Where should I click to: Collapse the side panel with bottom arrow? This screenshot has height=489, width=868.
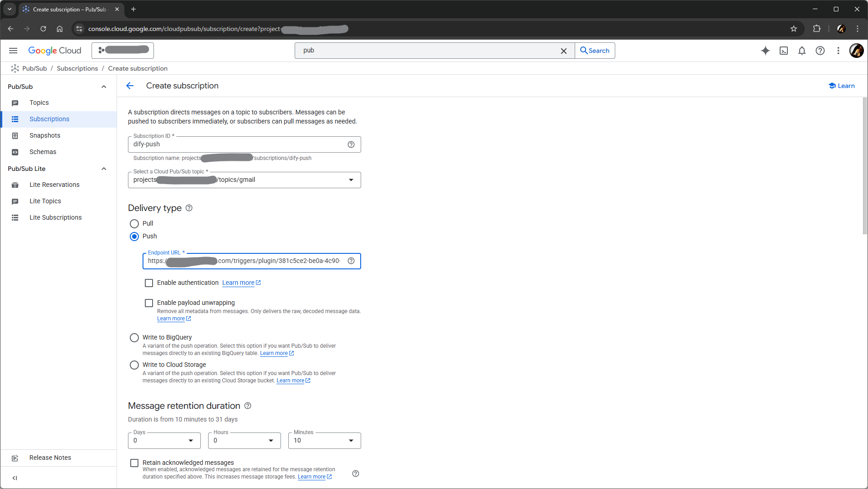(x=15, y=478)
